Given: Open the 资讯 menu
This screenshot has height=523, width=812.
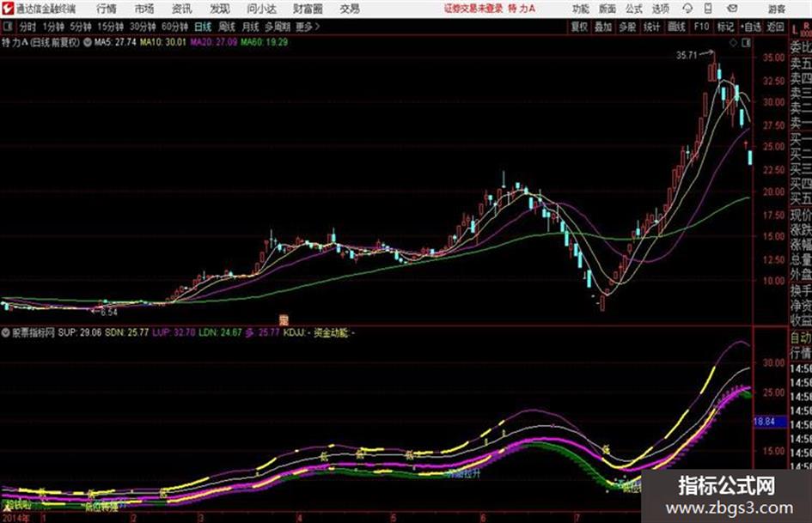Looking at the screenshot, I should (182, 9).
